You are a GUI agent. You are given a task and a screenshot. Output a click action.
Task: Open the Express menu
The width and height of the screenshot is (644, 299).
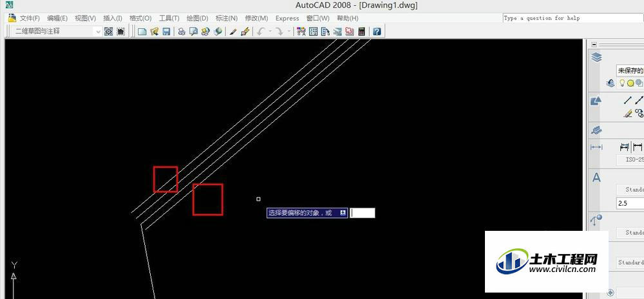point(287,18)
